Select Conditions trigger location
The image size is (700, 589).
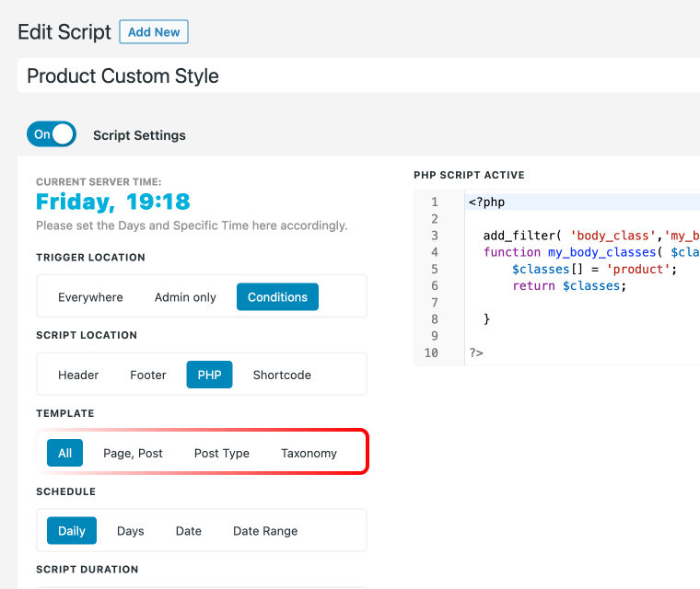(x=277, y=296)
